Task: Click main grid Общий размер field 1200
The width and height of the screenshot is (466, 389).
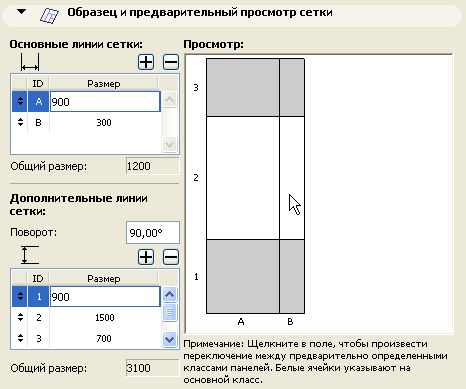Action: pyautogui.click(x=153, y=166)
